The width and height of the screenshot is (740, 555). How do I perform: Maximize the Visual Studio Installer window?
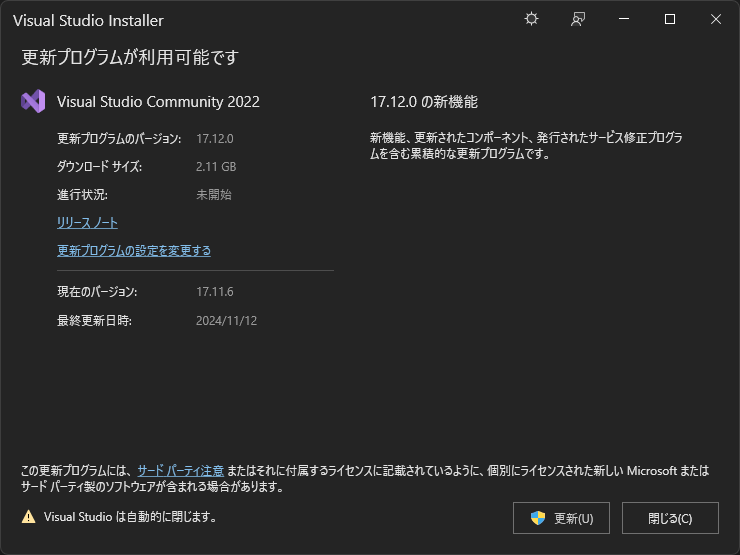[x=670, y=19]
